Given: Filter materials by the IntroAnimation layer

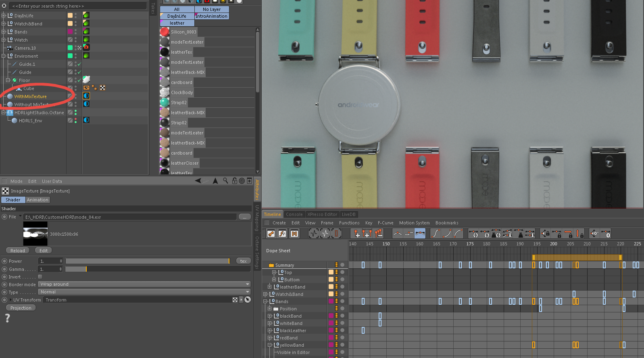Looking at the screenshot, I should [212, 16].
